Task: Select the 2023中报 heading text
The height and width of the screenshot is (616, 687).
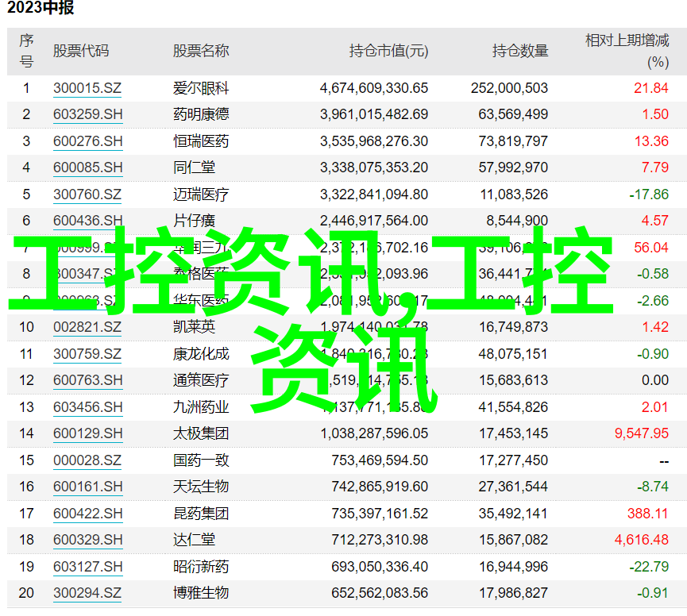Action: click(x=41, y=7)
